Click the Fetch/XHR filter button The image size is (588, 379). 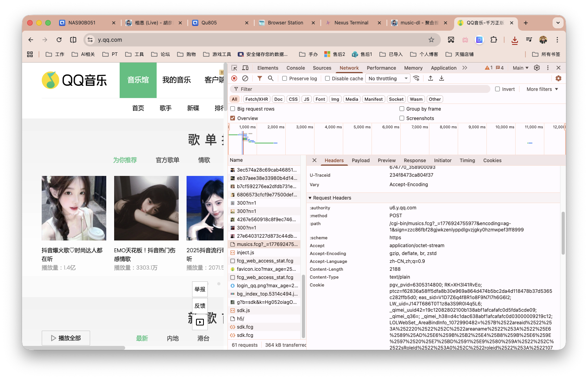[x=256, y=99]
